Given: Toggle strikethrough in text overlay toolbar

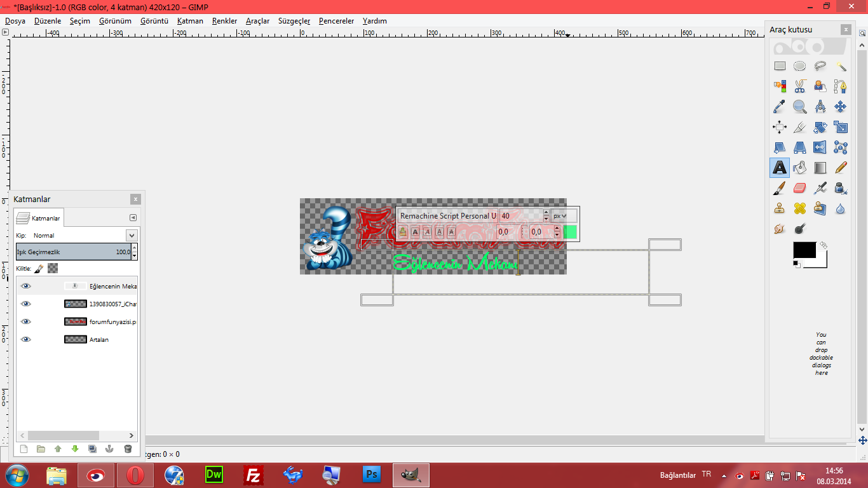Looking at the screenshot, I should tap(451, 232).
